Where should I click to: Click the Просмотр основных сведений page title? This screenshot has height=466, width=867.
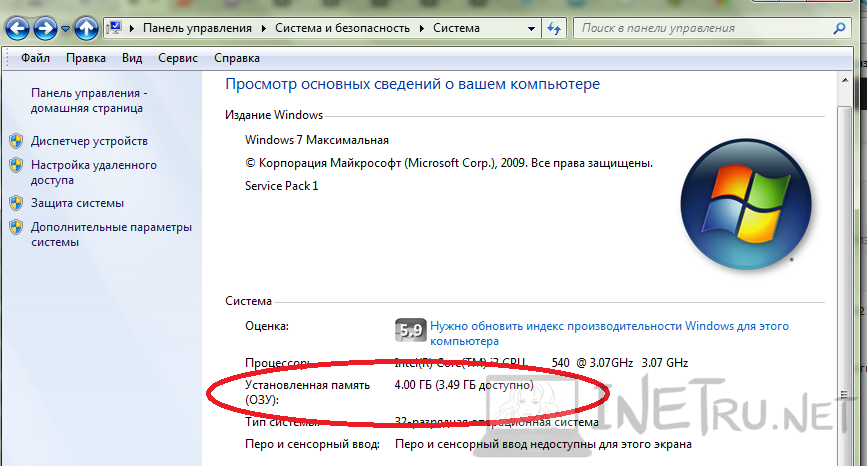tap(412, 84)
